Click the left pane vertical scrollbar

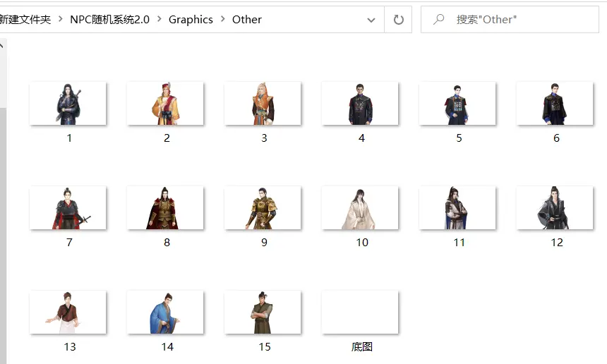pyautogui.click(x=3, y=212)
